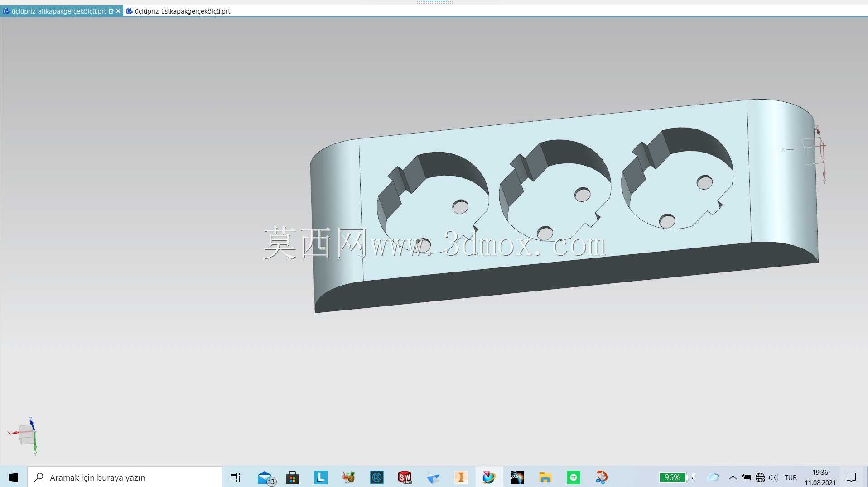Viewport: 868px width, 487px height.
Task: Open the Dassault 3DS app on the taskbar
Action: (517, 477)
